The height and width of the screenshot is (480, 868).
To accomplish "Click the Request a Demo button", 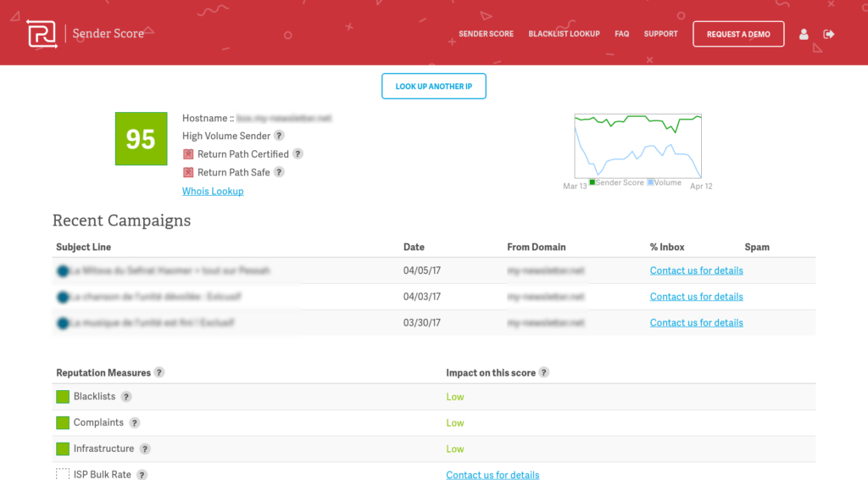I will pos(738,34).
